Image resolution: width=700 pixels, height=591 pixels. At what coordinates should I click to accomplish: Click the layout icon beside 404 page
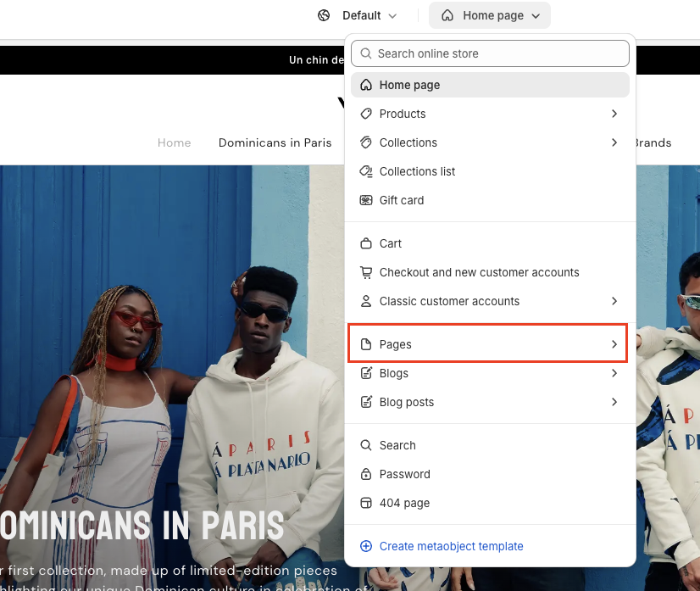tap(366, 503)
